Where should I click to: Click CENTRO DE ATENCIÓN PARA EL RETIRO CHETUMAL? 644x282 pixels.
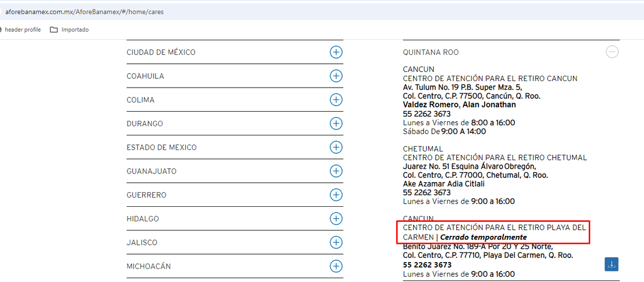pyautogui.click(x=495, y=157)
